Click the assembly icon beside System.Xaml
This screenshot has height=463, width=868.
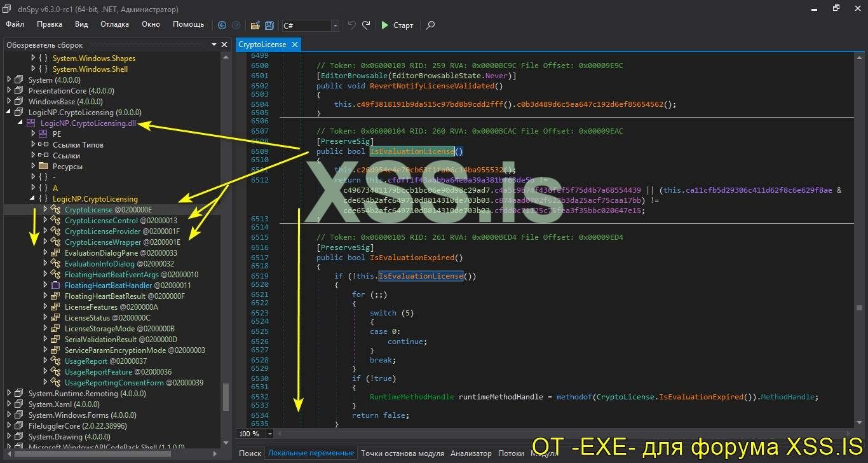(19, 404)
